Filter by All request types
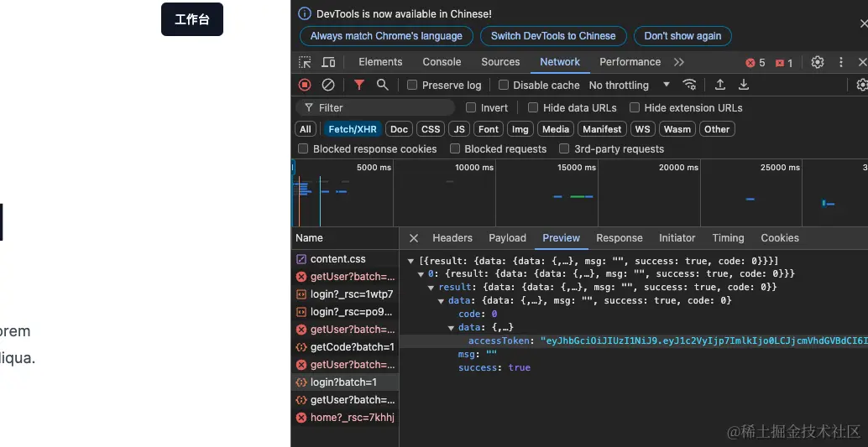868x447 pixels. pyautogui.click(x=305, y=129)
